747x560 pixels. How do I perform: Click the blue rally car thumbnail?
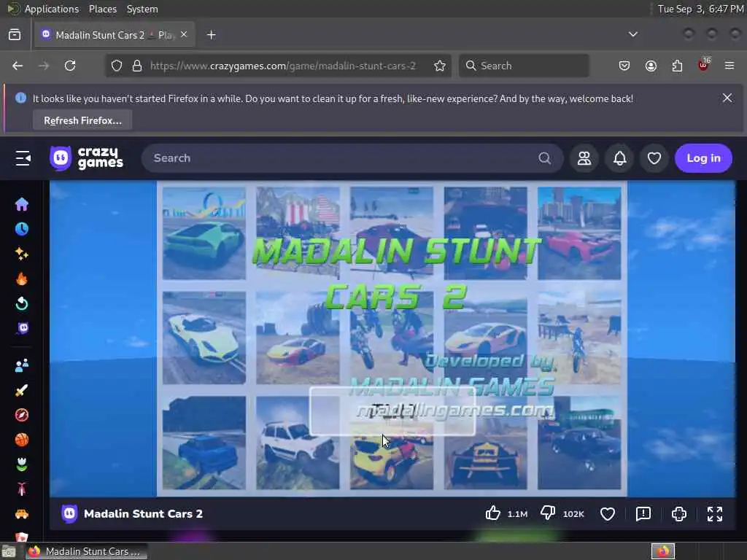(x=204, y=443)
